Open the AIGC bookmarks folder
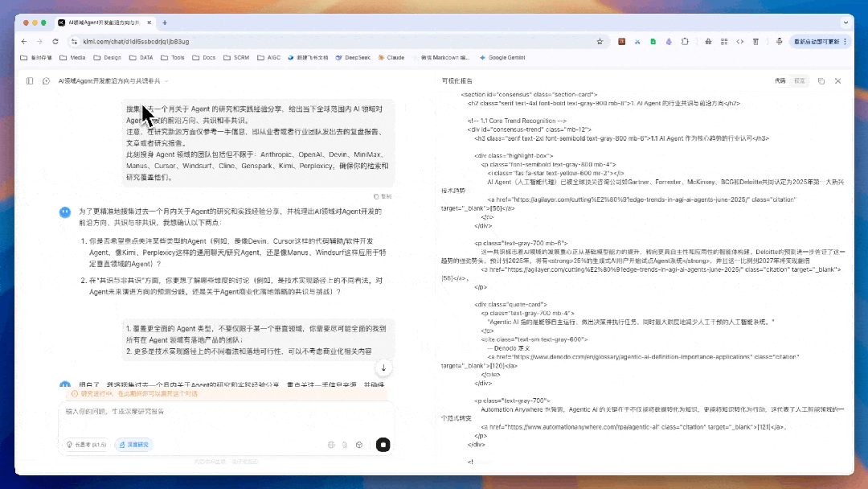The image size is (868, 489). pyautogui.click(x=269, y=58)
